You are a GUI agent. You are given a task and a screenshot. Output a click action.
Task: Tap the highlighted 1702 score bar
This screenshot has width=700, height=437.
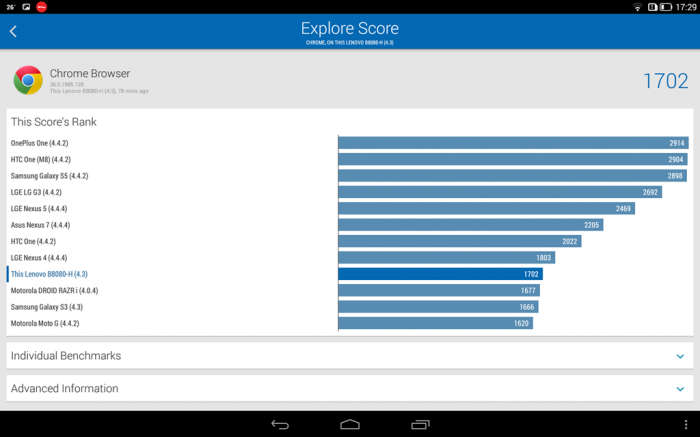[x=440, y=274]
